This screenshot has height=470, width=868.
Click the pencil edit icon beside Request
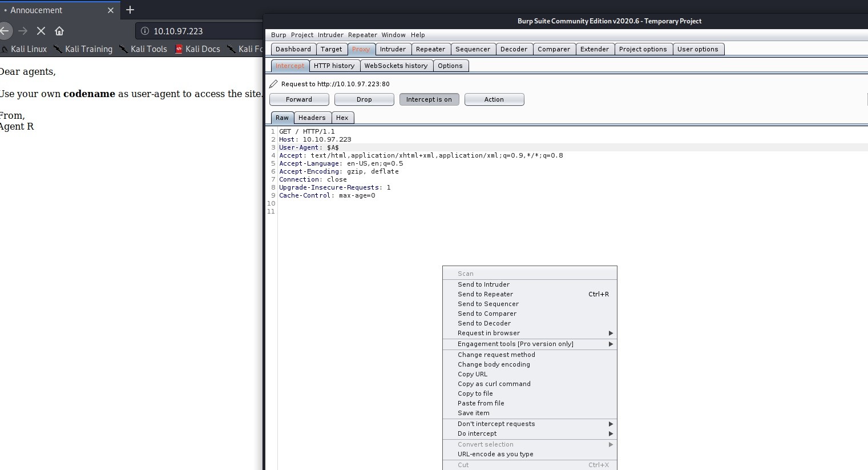[x=273, y=84]
